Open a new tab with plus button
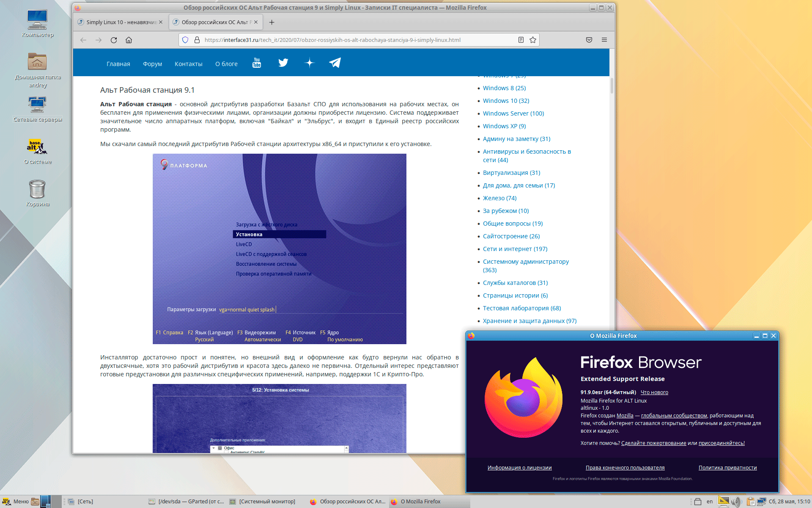This screenshot has width=812, height=508. (x=272, y=22)
